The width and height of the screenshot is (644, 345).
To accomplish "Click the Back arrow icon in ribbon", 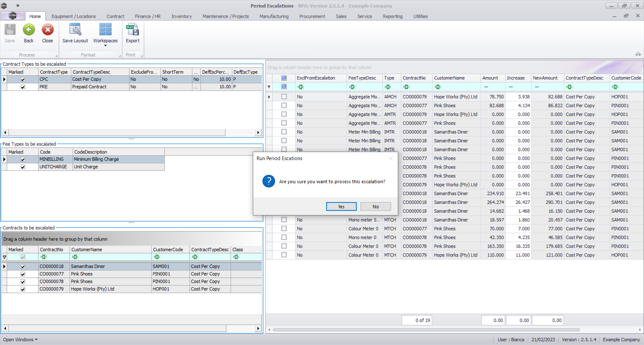I will tap(29, 30).
